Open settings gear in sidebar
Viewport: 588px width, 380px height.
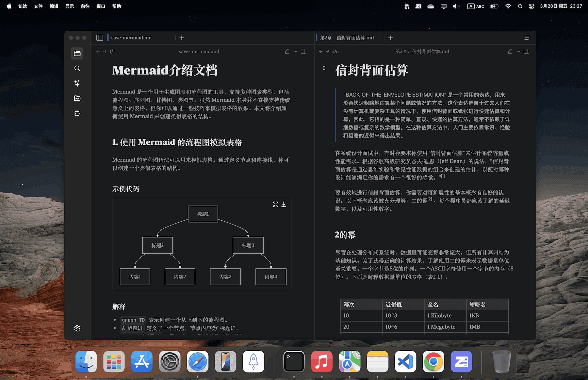77,328
